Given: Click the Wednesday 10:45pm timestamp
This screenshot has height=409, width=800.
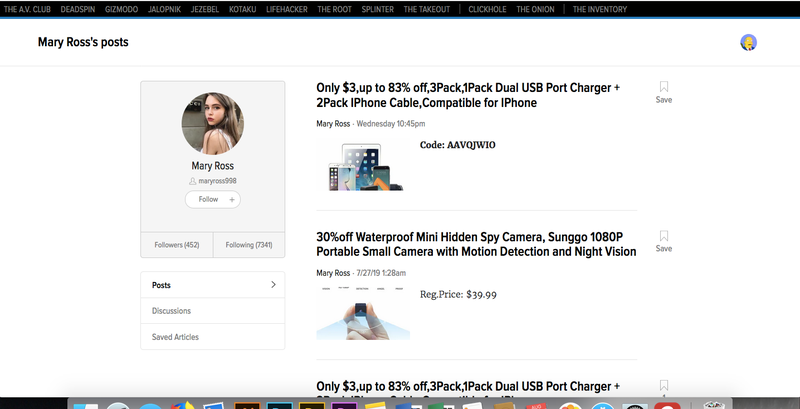Looking at the screenshot, I should tap(391, 124).
